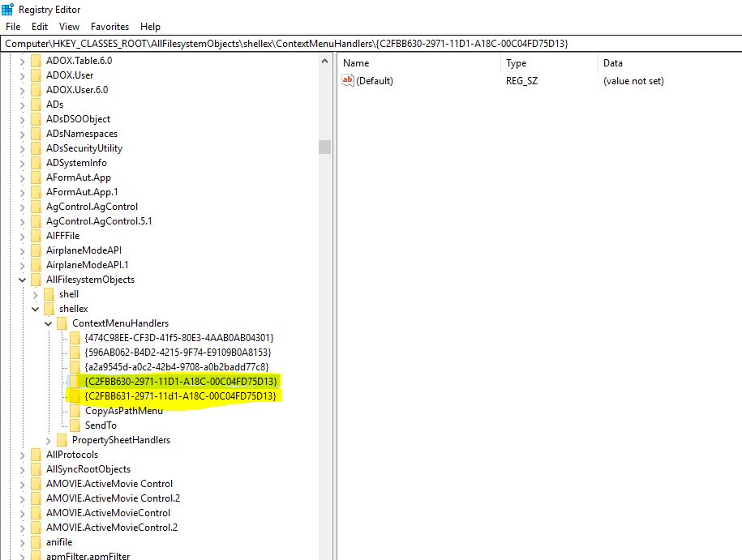Click the Registry Editor app icon in title bar
The width and height of the screenshot is (742, 560).
point(8,9)
